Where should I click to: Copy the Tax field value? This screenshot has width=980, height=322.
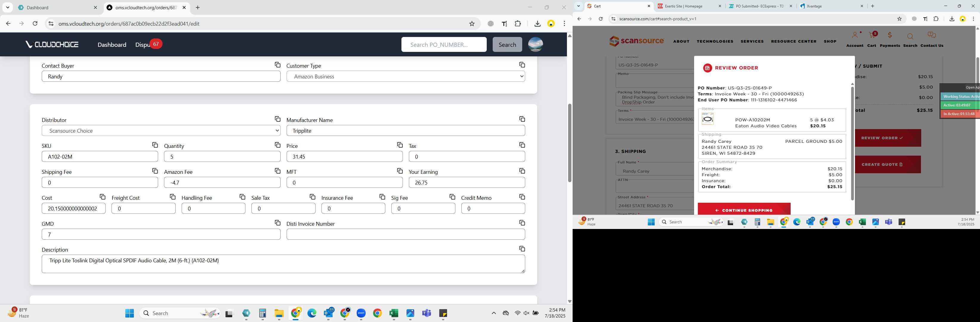tap(522, 145)
